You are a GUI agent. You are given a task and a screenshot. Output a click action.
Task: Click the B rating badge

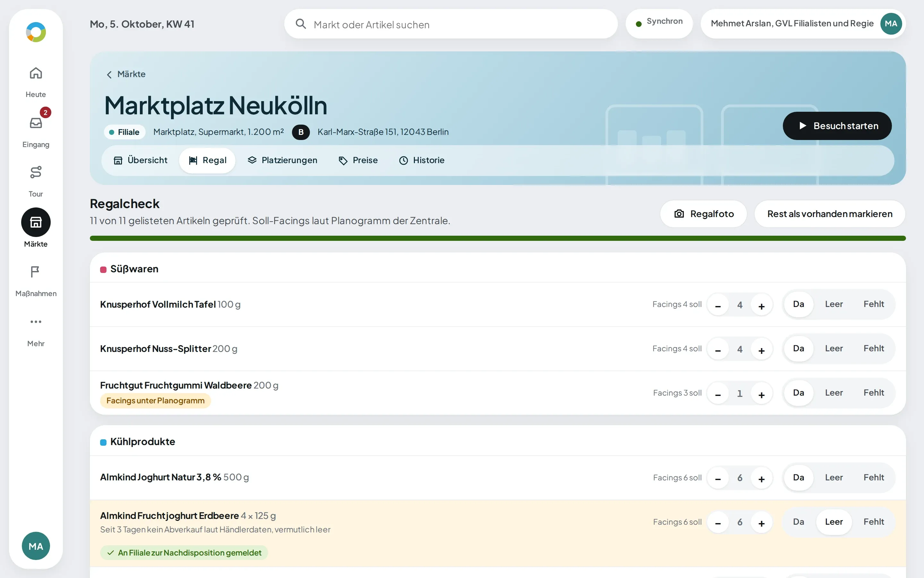[x=301, y=132]
